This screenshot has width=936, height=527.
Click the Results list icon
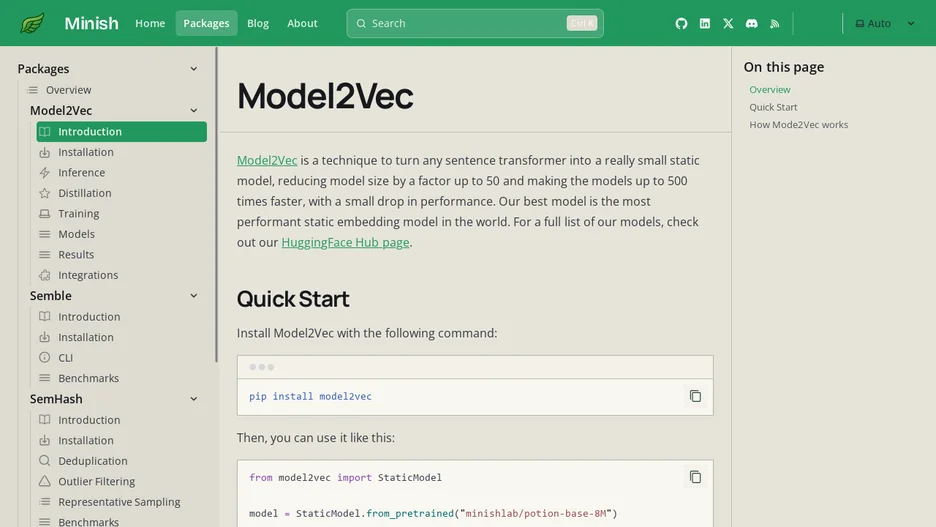point(45,254)
